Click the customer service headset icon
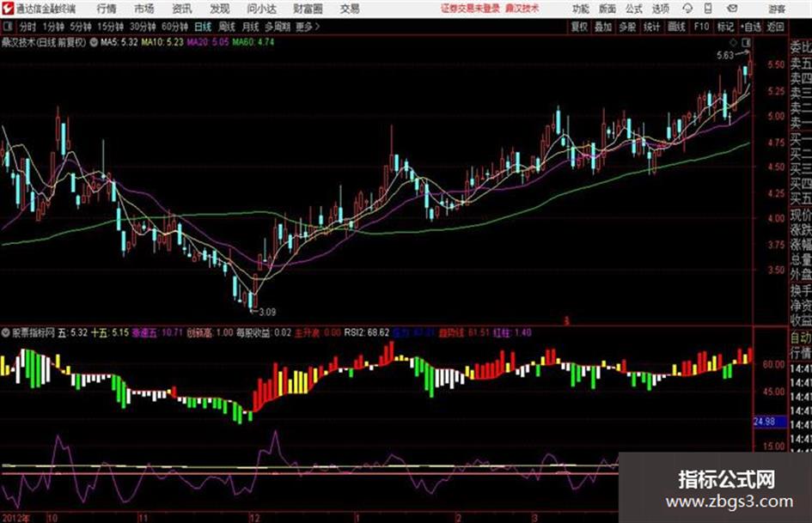 coord(687,9)
